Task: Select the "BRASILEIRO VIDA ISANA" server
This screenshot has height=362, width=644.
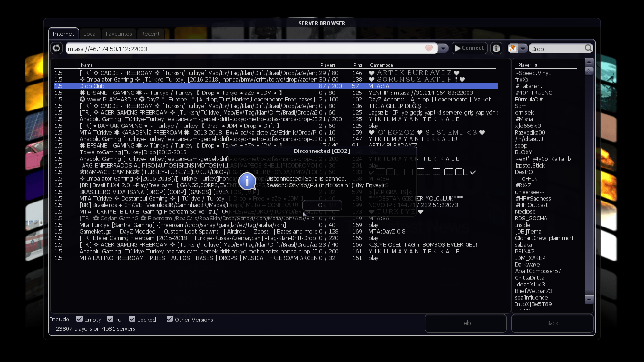Action: [276, 192]
